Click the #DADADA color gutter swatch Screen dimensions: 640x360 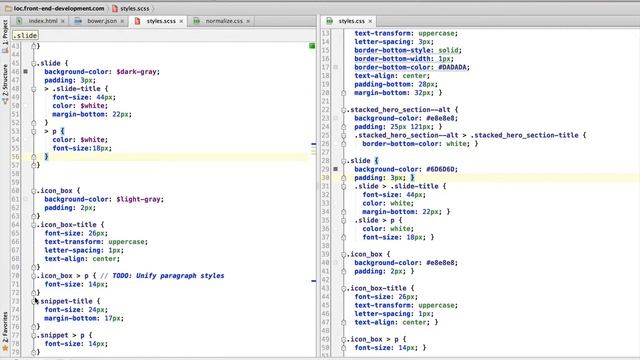(336, 67)
